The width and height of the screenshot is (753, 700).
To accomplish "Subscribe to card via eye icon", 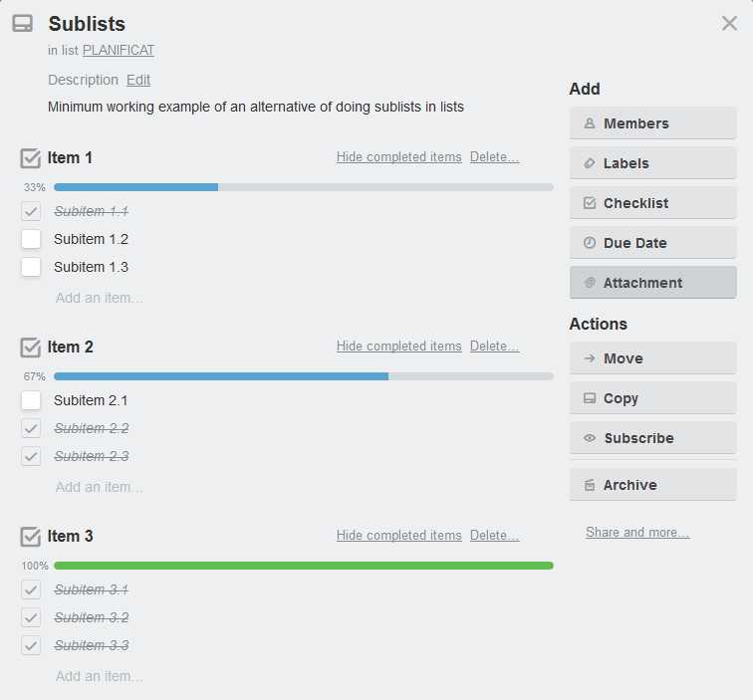I will pyautogui.click(x=590, y=438).
